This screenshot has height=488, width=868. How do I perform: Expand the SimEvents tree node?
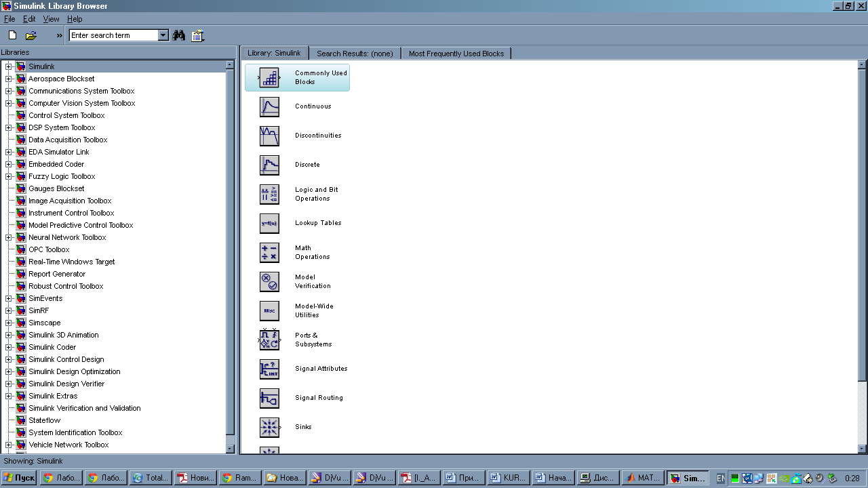[9, 298]
